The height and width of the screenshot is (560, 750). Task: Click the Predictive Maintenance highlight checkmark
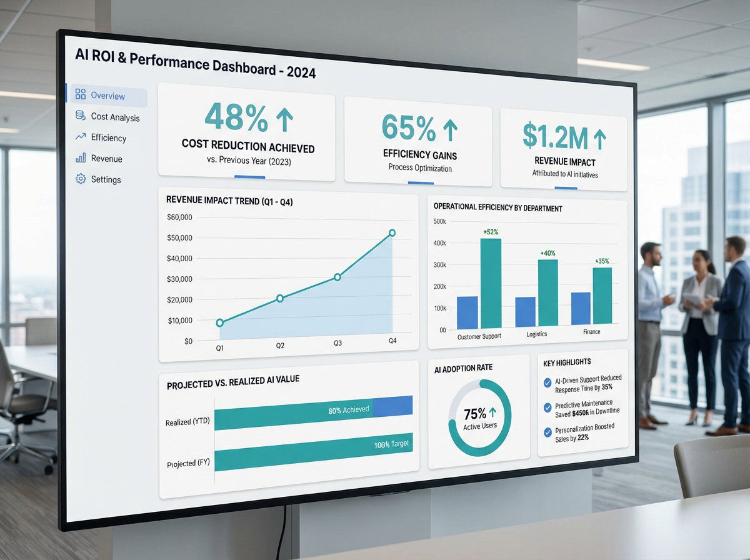(x=547, y=407)
